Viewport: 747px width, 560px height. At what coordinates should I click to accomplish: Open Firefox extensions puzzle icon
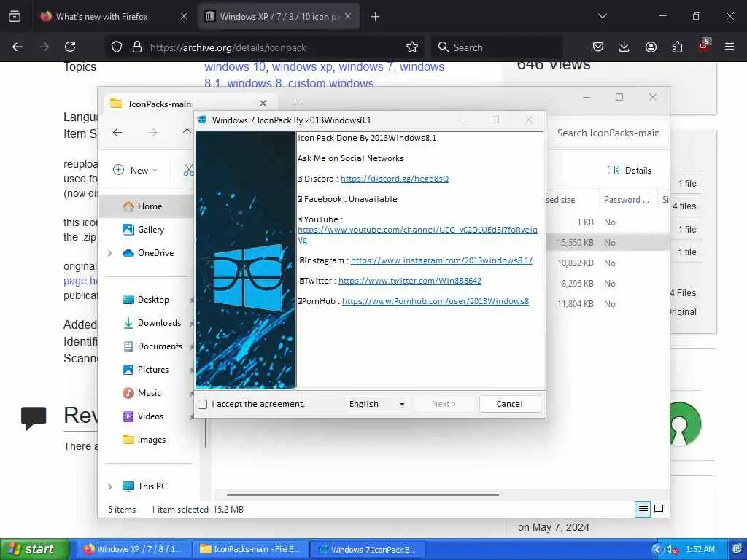point(677,47)
